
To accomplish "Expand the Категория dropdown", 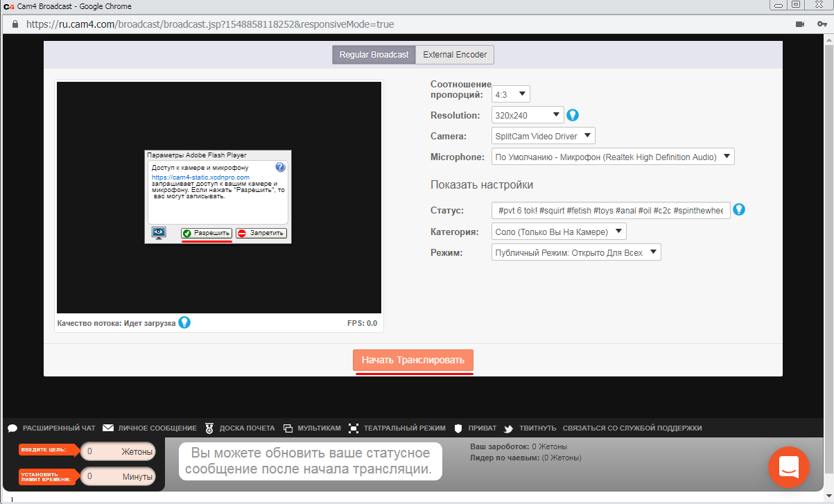I will tap(558, 231).
